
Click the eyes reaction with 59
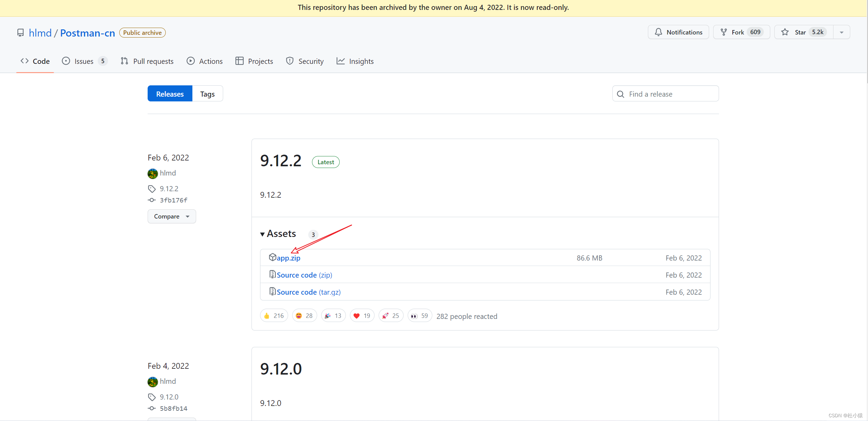tap(420, 316)
